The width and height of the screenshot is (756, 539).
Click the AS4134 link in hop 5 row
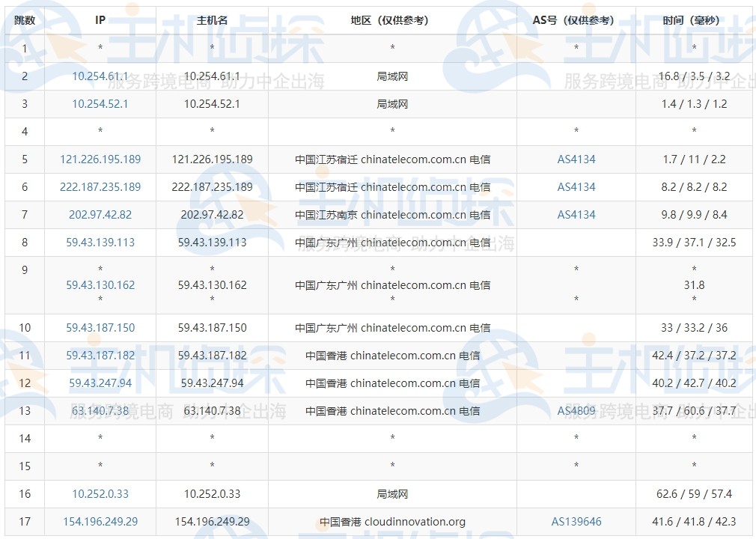(x=576, y=159)
